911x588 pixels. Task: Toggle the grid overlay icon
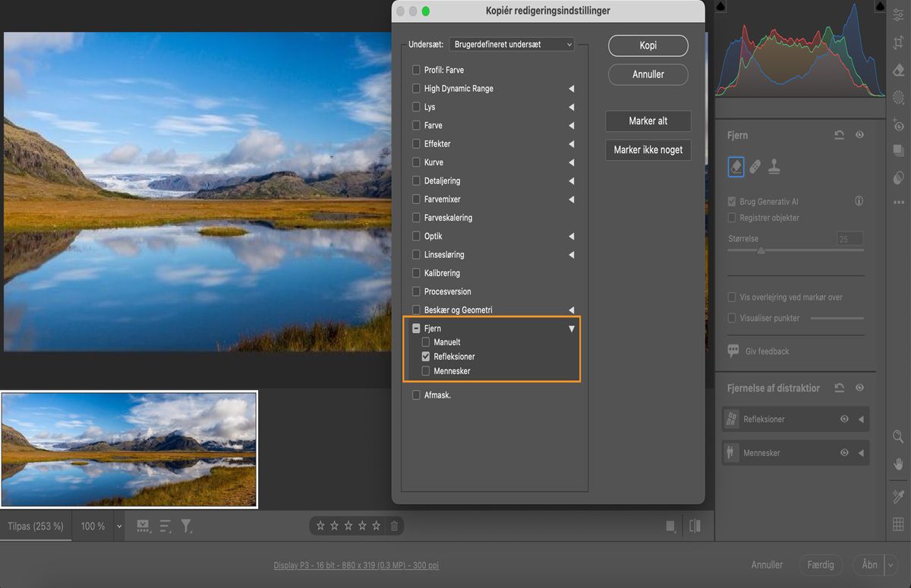click(x=899, y=524)
